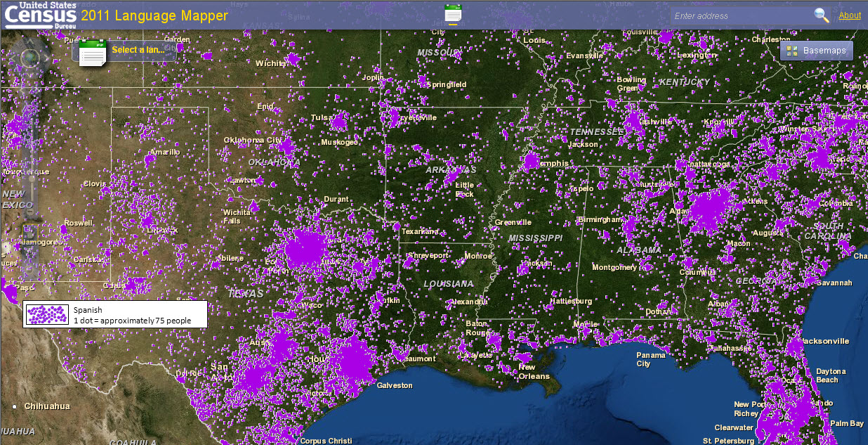Image resolution: width=868 pixels, height=445 pixels.
Task: Click the Savannah map label
Action: [833, 283]
